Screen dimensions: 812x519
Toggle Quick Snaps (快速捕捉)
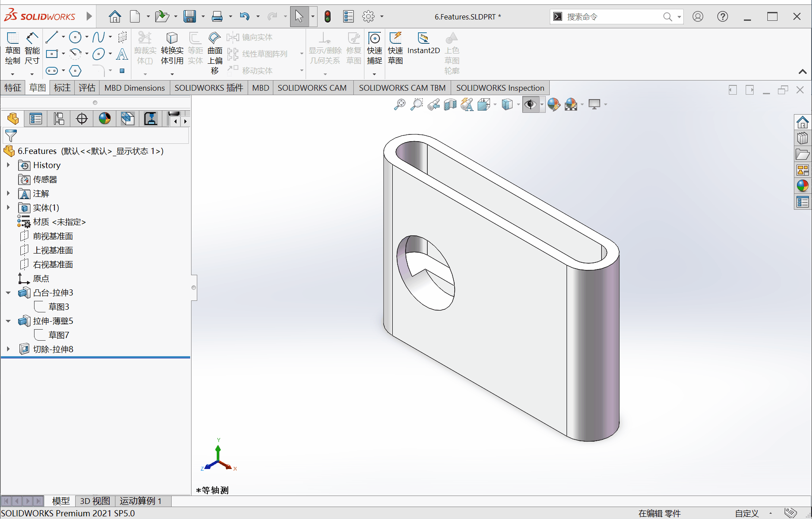pos(374,49)
